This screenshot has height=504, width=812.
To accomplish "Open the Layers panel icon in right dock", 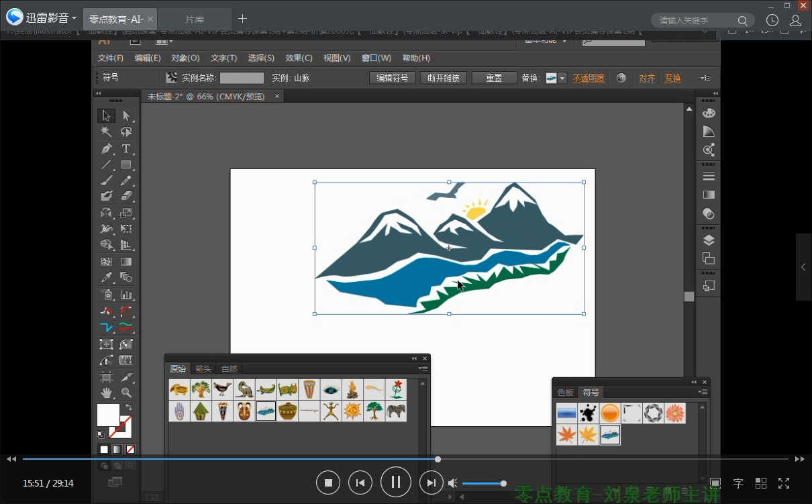I will click(x=709, y=240).
